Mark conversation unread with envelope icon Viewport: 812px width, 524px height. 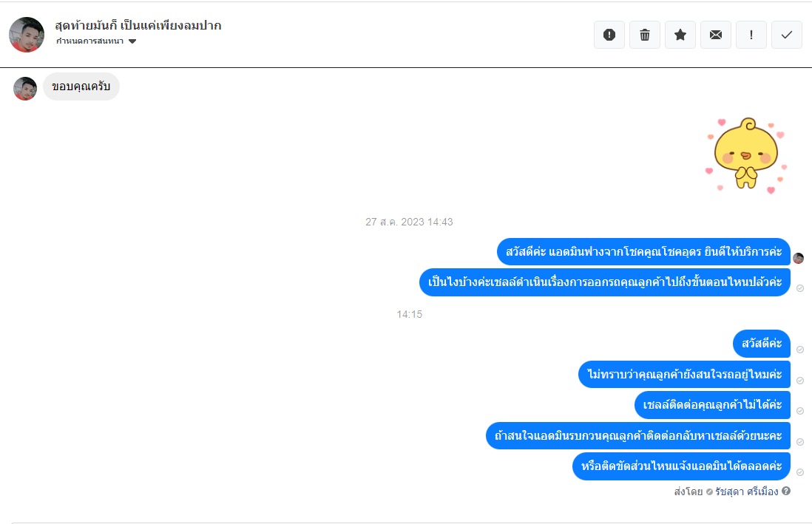[x=716, y=35]
